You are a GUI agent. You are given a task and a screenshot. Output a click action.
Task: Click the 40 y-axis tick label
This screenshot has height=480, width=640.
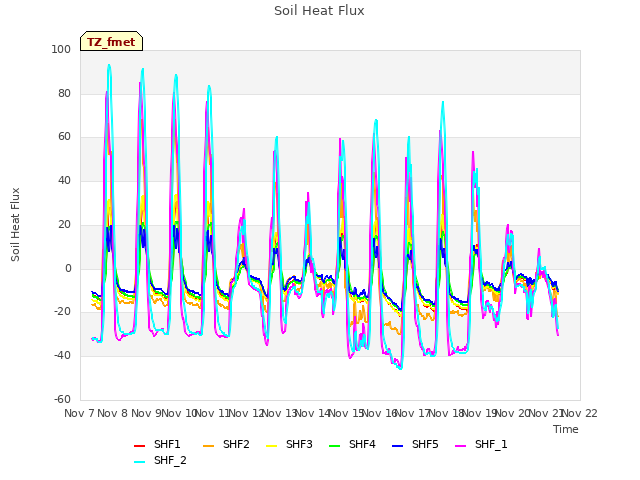coord(64,180)
